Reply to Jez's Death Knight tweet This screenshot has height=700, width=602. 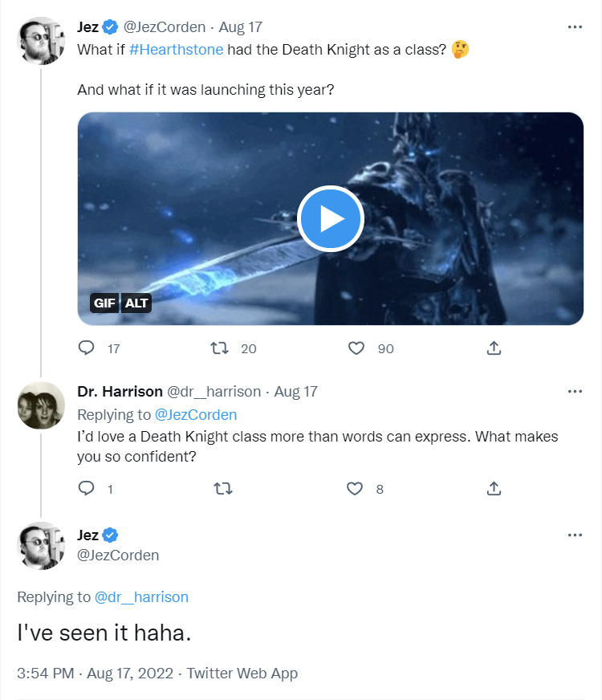87,348
